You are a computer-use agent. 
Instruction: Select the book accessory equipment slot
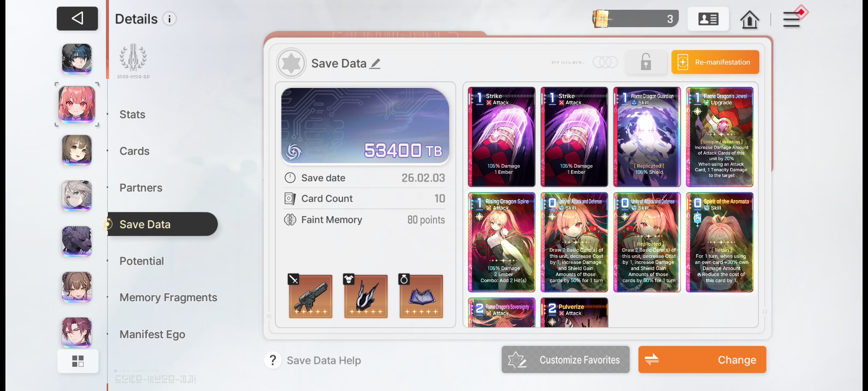tap(421, 296)
